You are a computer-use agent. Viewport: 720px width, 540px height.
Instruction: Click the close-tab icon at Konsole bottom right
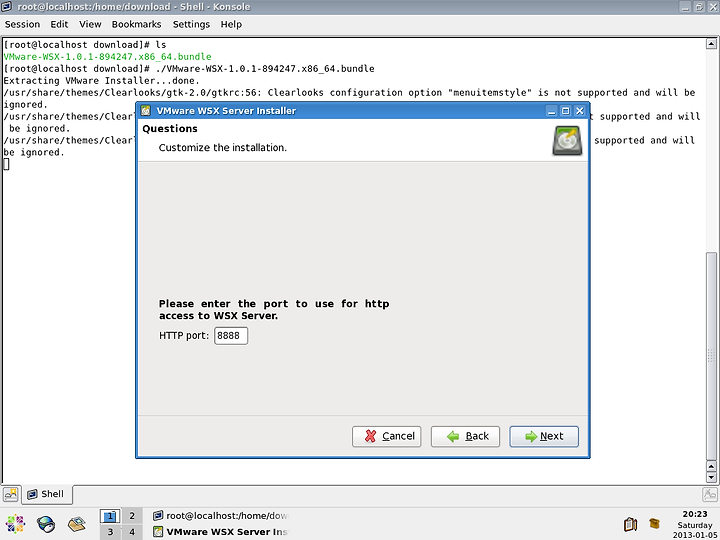(709, 495)
